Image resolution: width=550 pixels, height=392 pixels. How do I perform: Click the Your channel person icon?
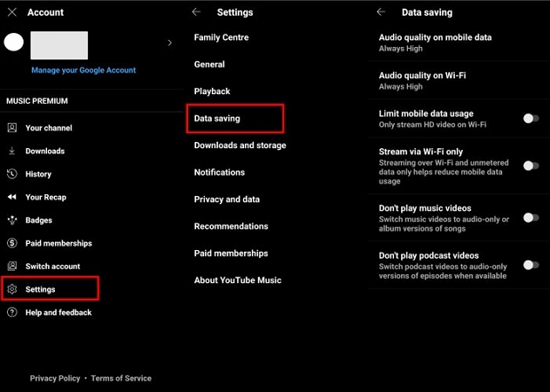click(x=12, y=128)
